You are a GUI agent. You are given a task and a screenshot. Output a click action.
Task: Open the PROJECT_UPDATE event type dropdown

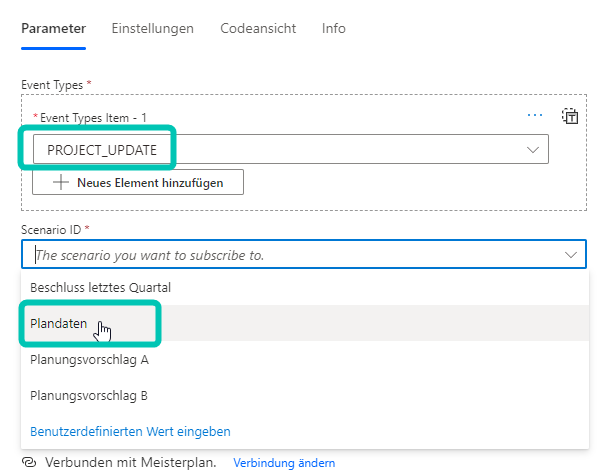coord(291,149)
